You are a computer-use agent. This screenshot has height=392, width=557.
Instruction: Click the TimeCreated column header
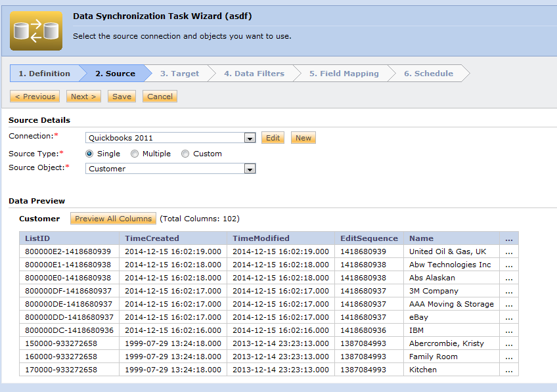[173, 238]
